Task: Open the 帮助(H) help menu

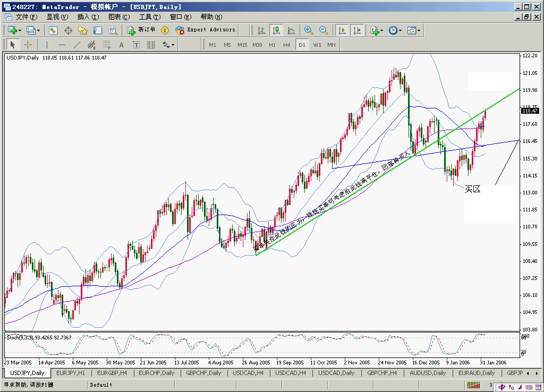Action: (211, 16)
